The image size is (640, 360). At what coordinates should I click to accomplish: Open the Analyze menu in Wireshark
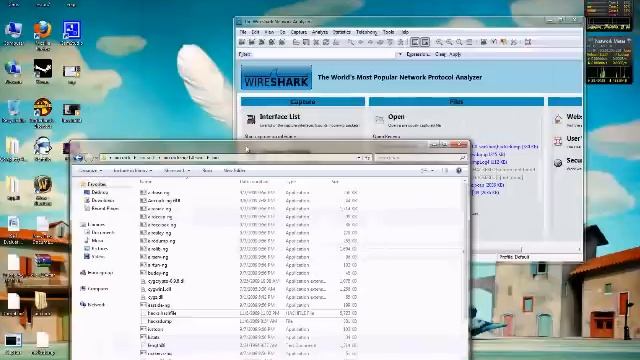[320, 32]
